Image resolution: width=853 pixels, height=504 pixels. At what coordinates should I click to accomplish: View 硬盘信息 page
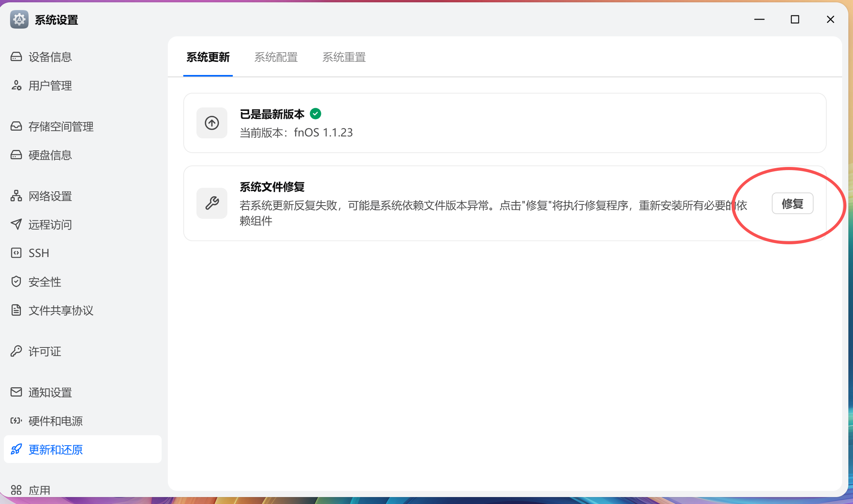point(50,155)
